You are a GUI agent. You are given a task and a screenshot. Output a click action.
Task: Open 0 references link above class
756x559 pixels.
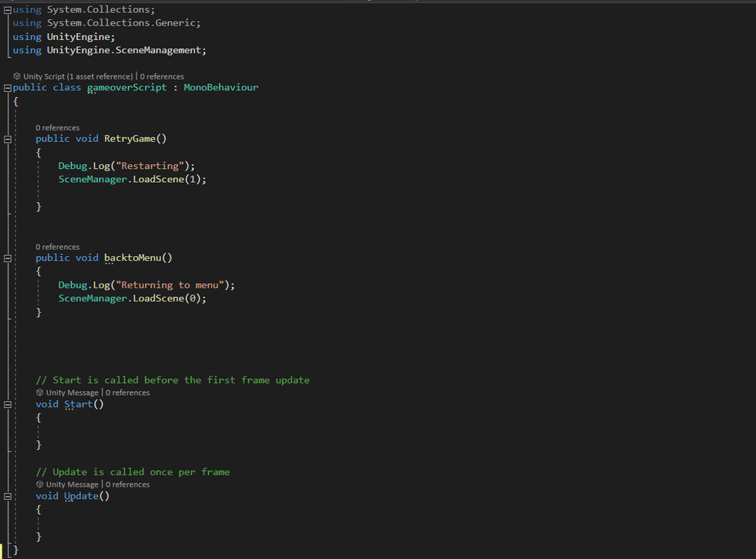(162, 76)
